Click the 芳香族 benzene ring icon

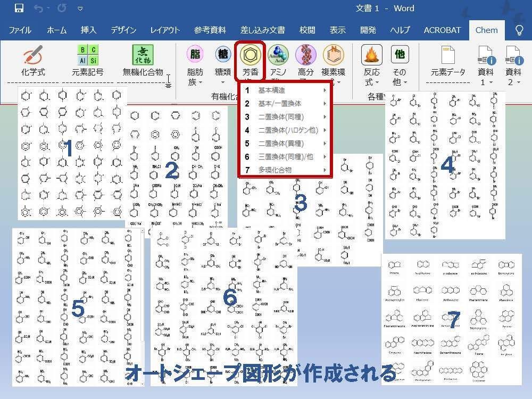[251, 55]
